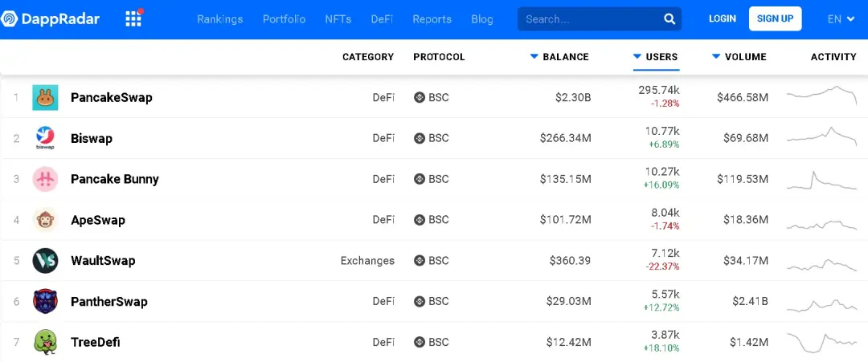Screen dimensions: 868x362
Task: Sort table by Balance column
Action: click(559, 57)
